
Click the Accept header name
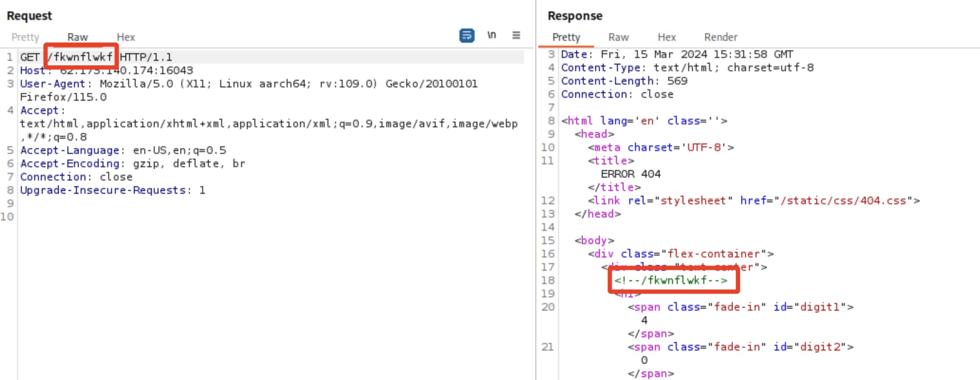(x=39, y=110)
